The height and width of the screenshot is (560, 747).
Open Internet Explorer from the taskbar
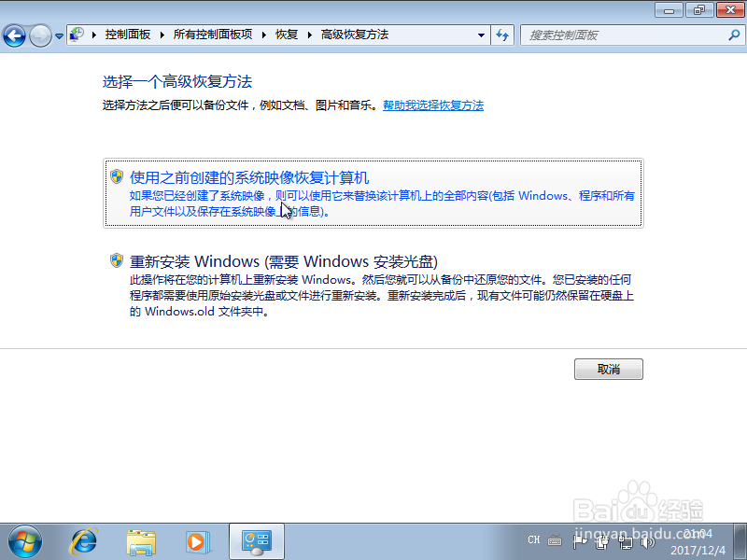click(84, 541)
